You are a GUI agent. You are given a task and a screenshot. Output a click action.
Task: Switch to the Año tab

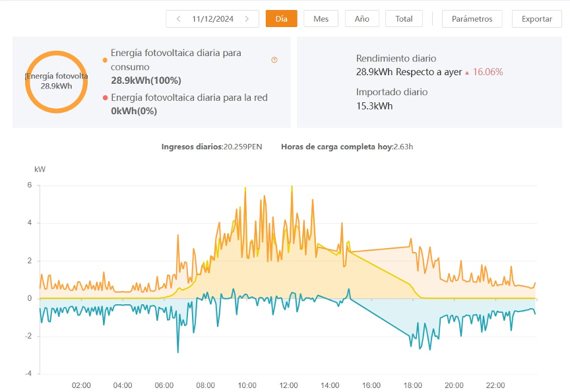tap(362, 19)
